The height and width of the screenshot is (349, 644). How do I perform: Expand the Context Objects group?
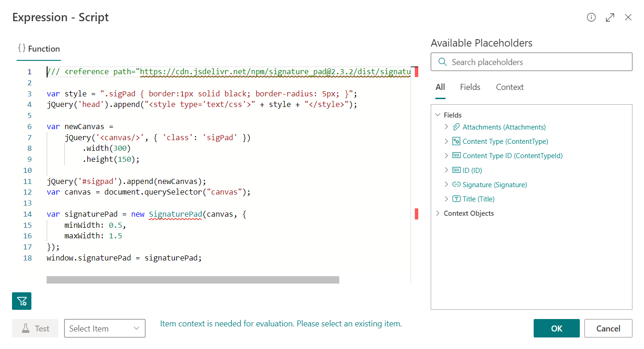point(438,213)
